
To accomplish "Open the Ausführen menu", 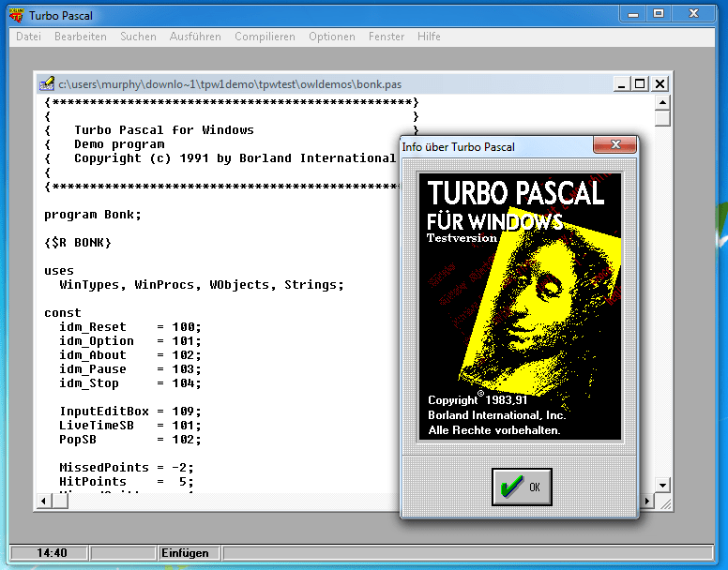I will (x=195, y=37).
